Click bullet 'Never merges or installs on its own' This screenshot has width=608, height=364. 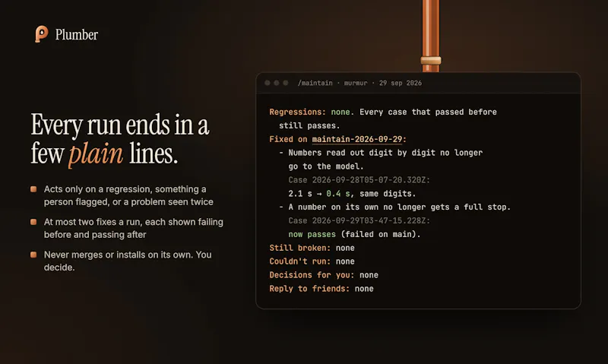pos(128,261)
